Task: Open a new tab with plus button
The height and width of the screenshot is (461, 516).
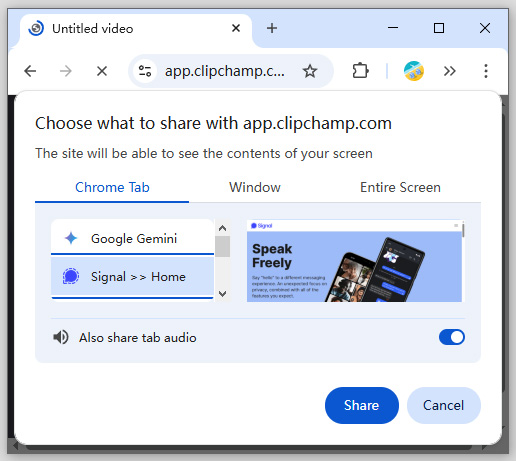Action: [x=272, y=28]
